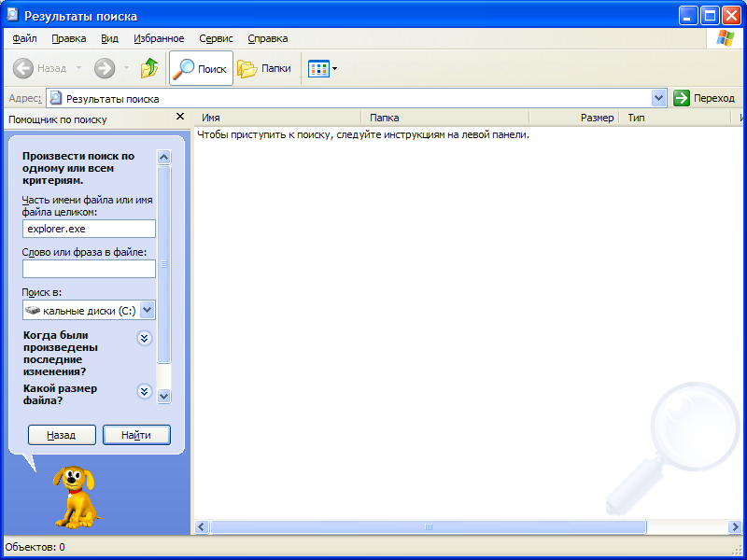Open the Вид menu
The width and height of the screenshot is (747, 560).
[109, 38]
